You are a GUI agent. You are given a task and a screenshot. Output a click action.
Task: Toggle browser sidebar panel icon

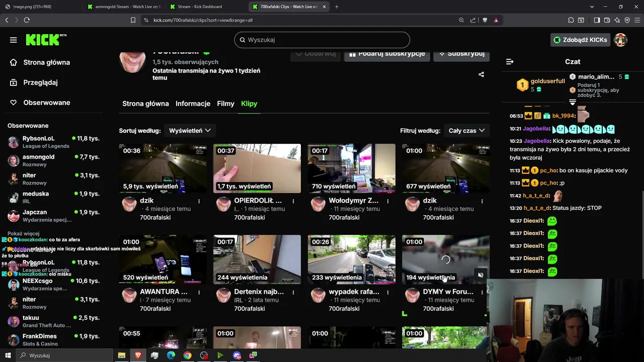click(597, 20)
